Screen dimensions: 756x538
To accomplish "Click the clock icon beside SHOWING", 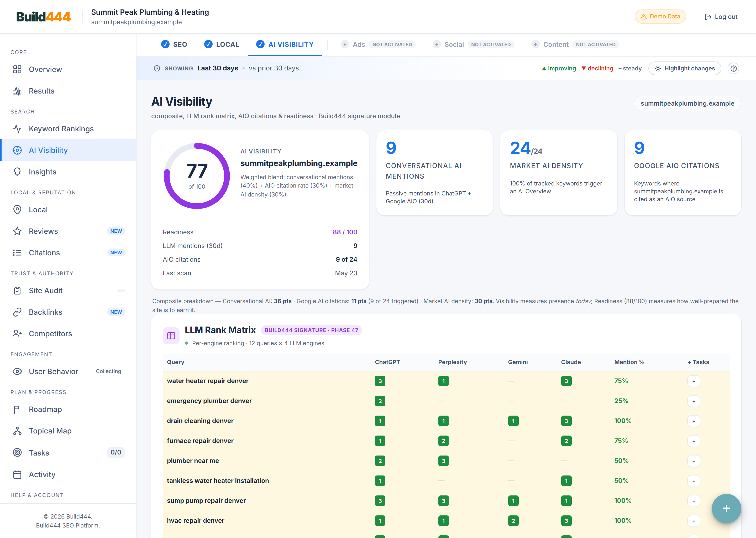I will (157, 68).
